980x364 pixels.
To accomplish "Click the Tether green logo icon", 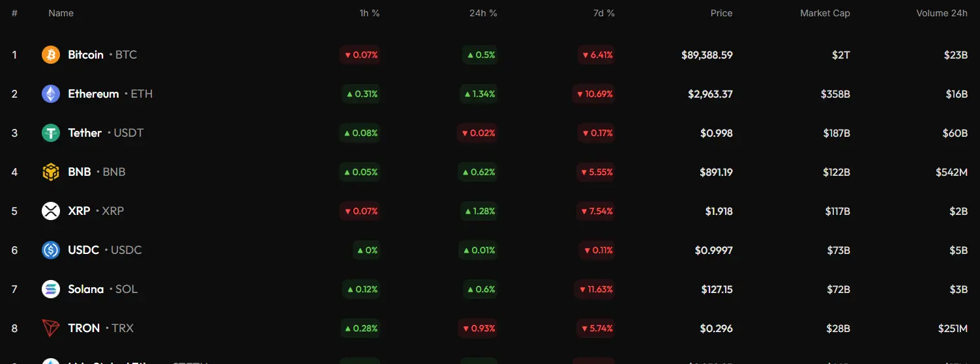I will click(51, 133).
